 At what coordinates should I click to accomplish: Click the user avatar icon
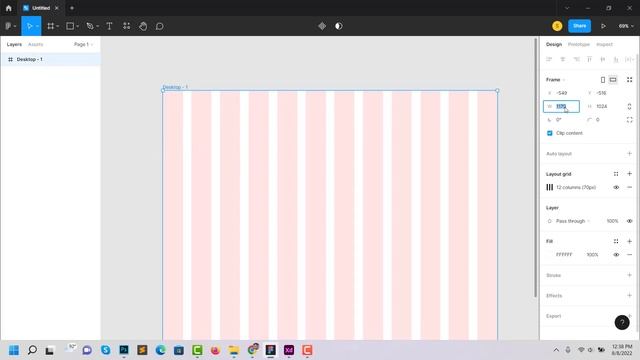(557, 26)
